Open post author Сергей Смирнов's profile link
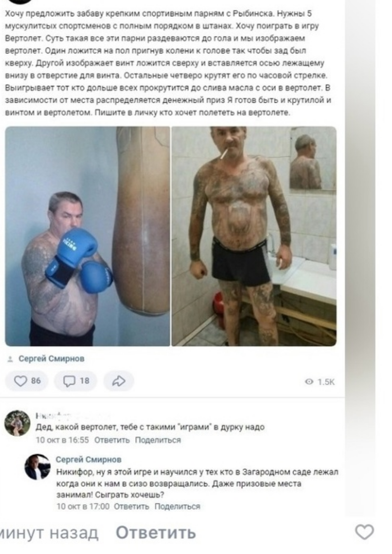The width and height of the screenshot is (392, 554). (x=51, y=359)
